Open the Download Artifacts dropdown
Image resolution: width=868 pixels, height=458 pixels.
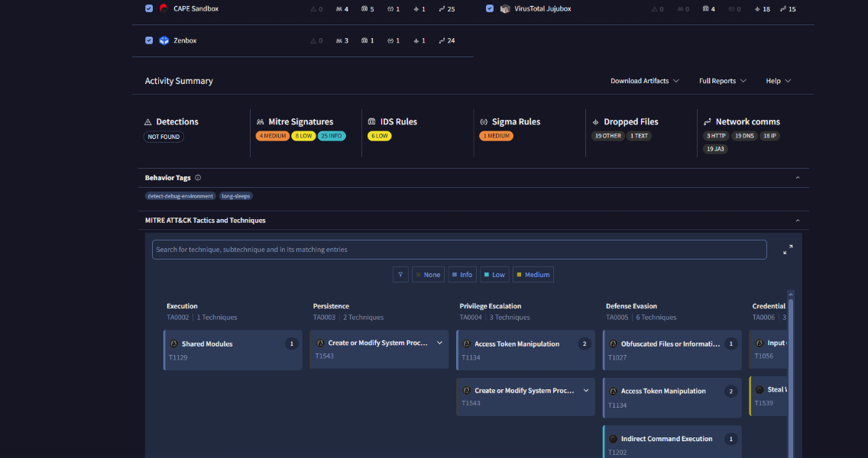[644, 81]
